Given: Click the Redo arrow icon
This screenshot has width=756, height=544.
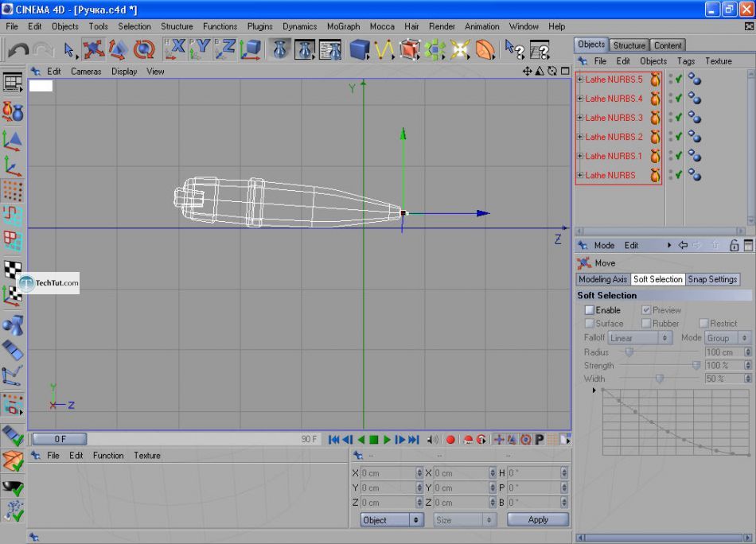Looking at the screenshot, I should coord(44,49).
